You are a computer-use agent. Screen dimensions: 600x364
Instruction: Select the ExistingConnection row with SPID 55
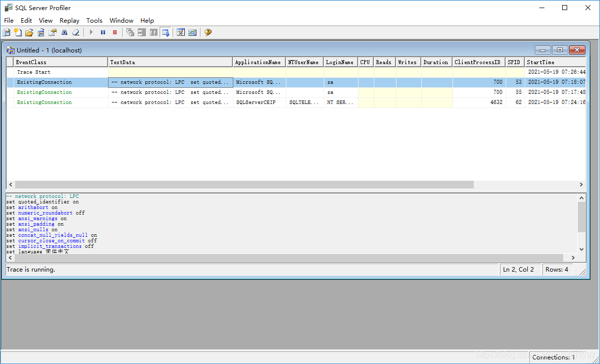tap(296, 92)
